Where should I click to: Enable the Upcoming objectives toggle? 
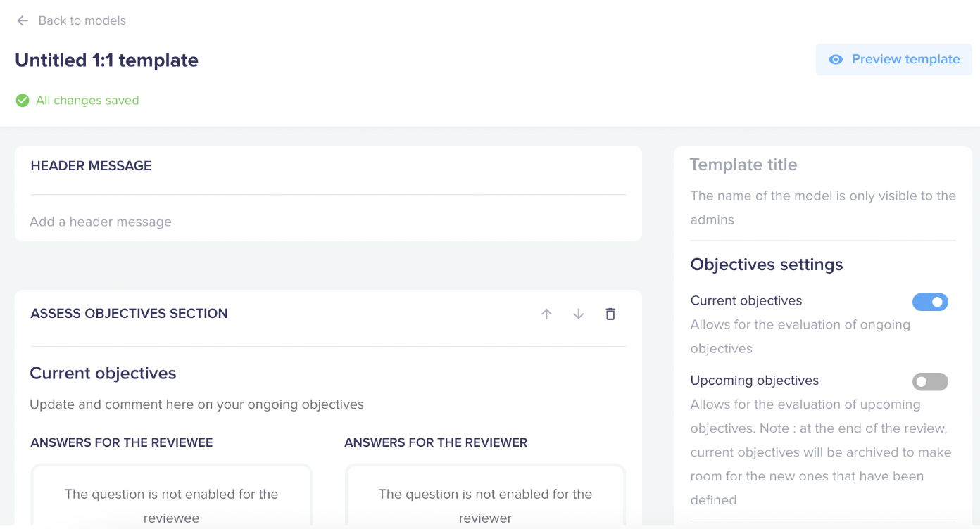coord(930,382)
